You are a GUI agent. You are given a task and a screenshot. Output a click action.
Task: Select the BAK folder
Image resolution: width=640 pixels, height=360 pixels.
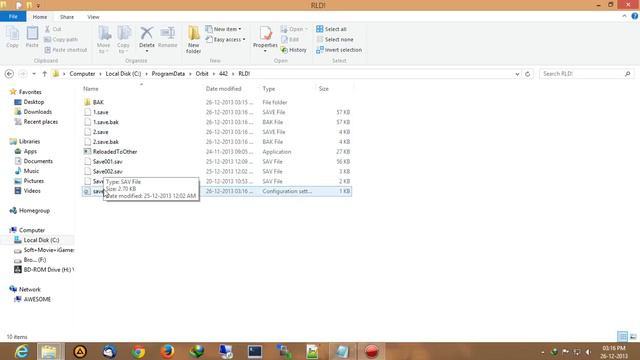(98, 102)
